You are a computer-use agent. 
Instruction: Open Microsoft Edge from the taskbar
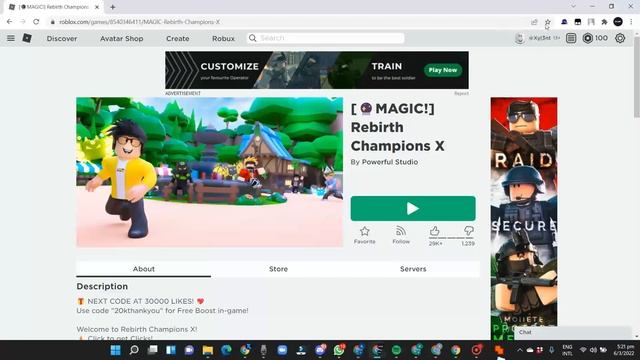pyautogui.click(x=226, y=350)
